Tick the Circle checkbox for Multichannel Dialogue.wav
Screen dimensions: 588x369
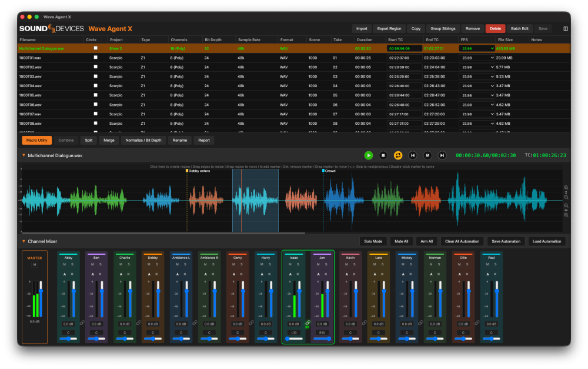tap(96, 48)
